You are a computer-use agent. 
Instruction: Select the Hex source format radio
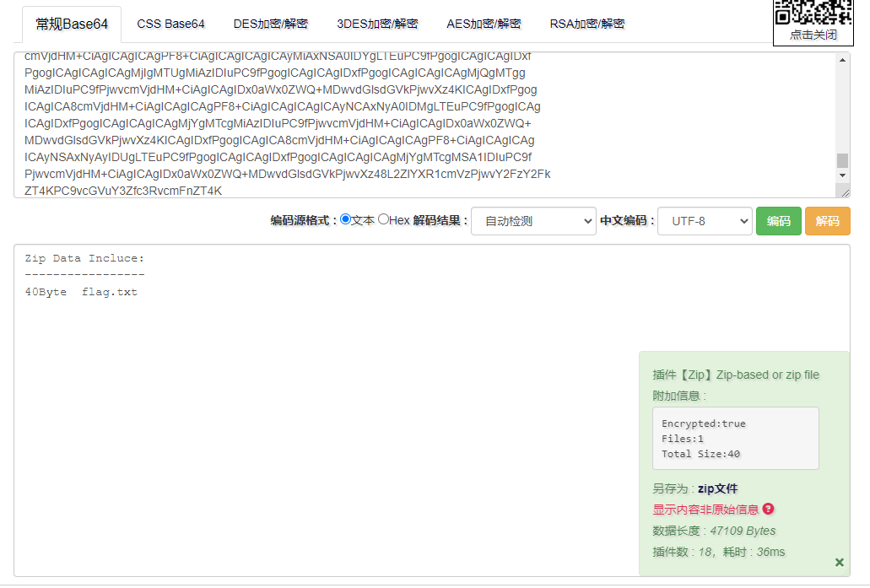pos(383,219)
